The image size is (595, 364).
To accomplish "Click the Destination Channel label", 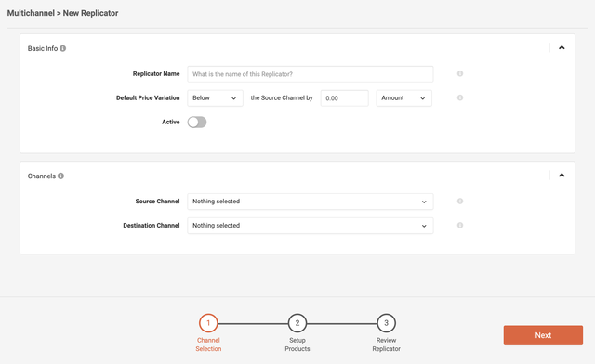I will [152, 226].
